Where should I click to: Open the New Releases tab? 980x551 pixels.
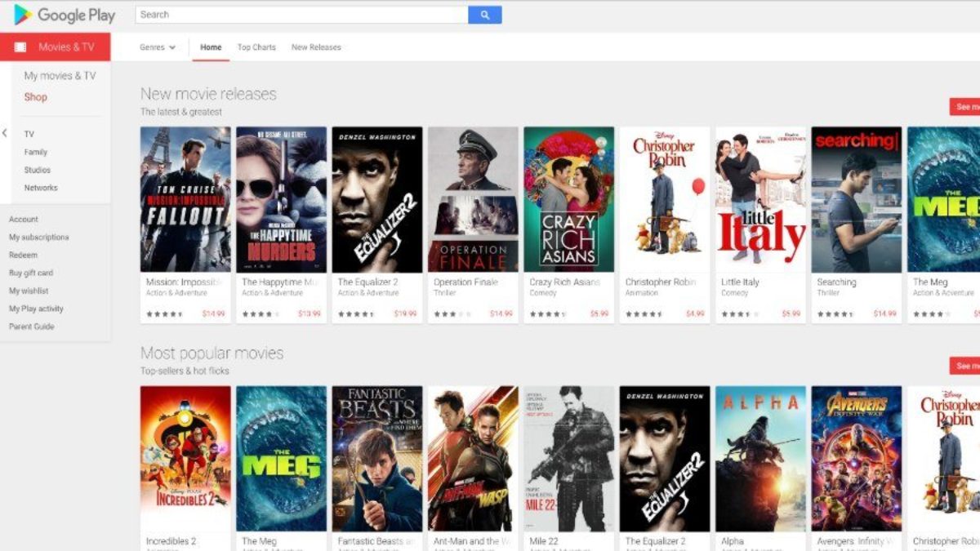(x=316, y=47)
